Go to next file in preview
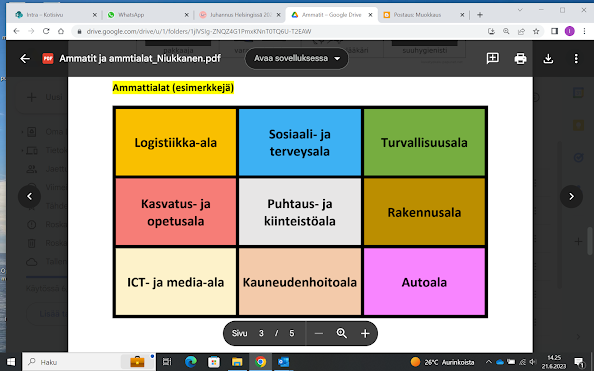This screenshot has height=371, width=594. [571, 196]
